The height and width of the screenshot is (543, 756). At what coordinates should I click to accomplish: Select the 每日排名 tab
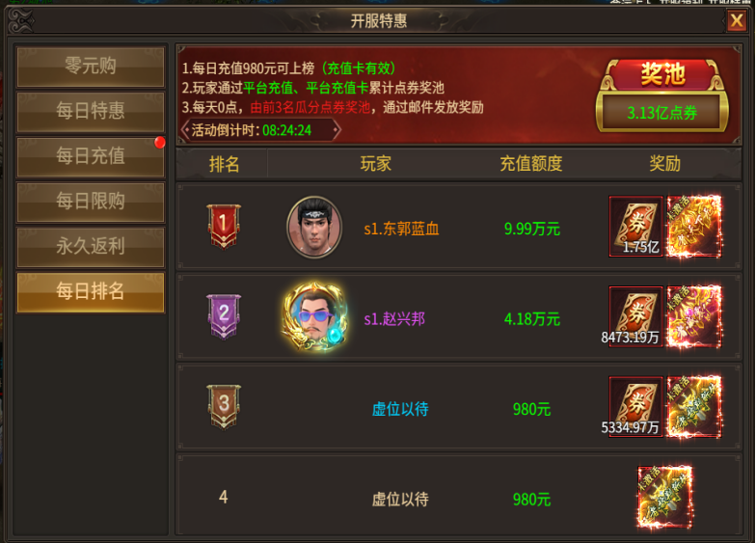[x=91, y=291]
